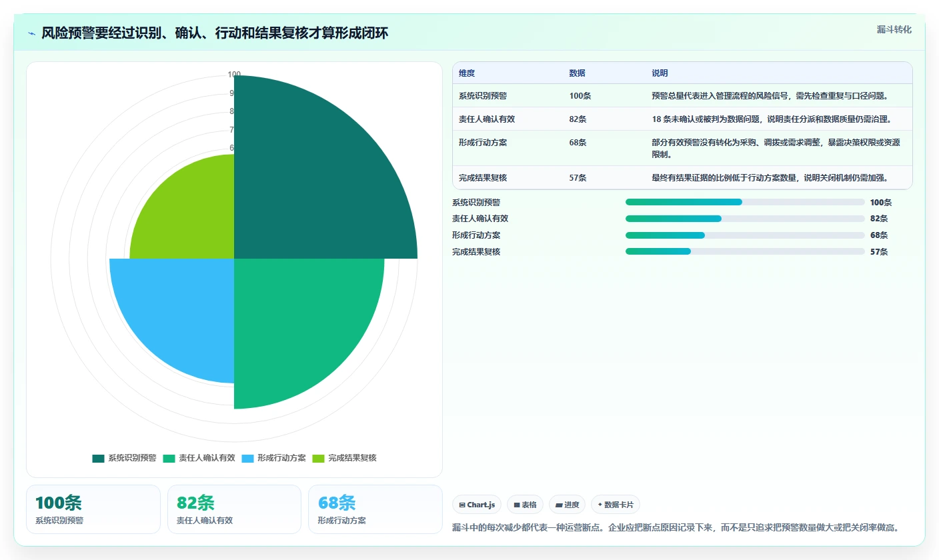Toggle the 完成结果复核 legend swatch
939x560 pixels.
(318, 458)
